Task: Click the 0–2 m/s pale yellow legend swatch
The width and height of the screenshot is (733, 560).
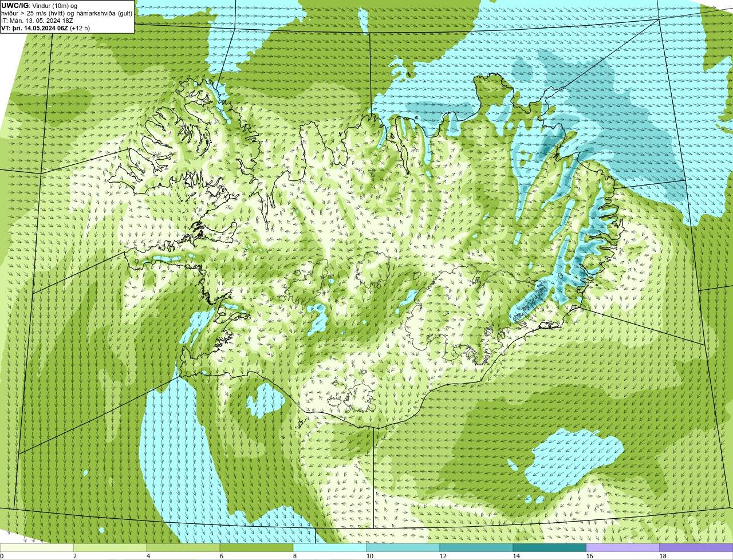Action: click(37, 548)
